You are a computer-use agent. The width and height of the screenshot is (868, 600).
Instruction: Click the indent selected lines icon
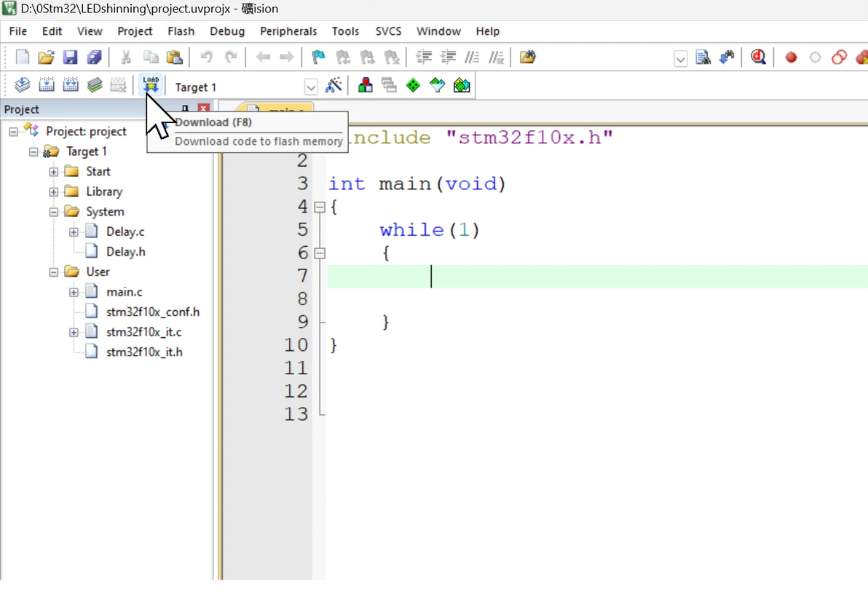pyautogui.click(x=424, y=57)
